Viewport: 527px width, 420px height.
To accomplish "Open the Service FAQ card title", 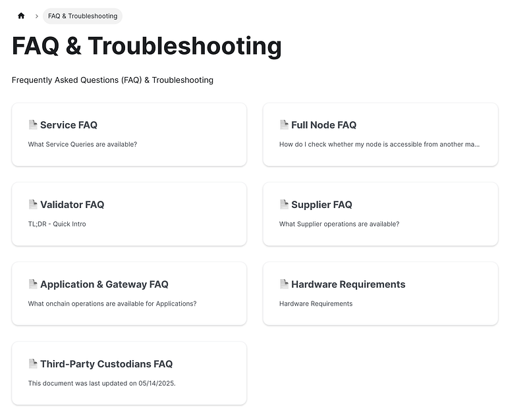I will coord(69,125).
